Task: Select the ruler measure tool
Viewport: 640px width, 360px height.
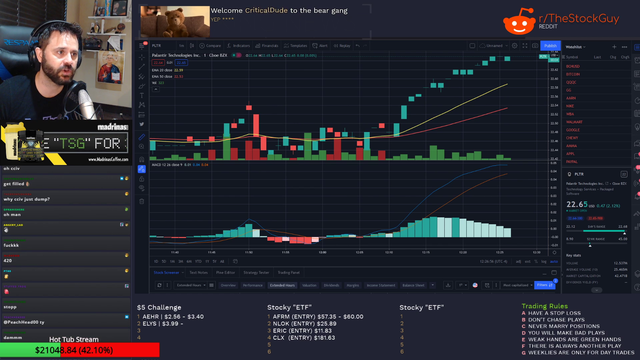Action: tap(142, 137)
